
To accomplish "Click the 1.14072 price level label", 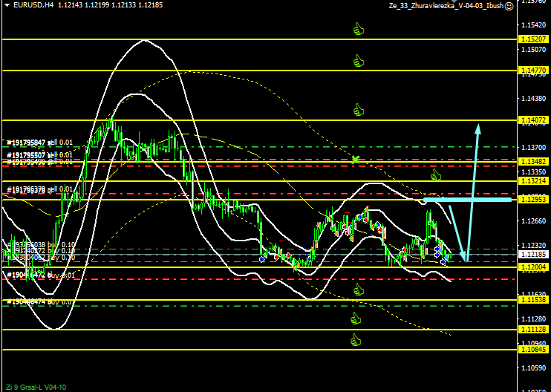I will [534, 120].
